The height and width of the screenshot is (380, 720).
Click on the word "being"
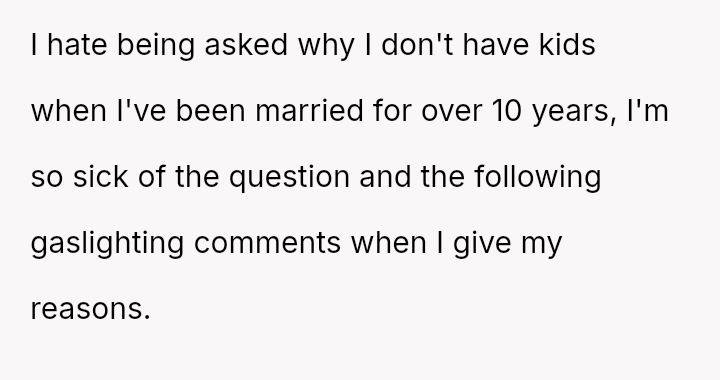tap(156, 47)
